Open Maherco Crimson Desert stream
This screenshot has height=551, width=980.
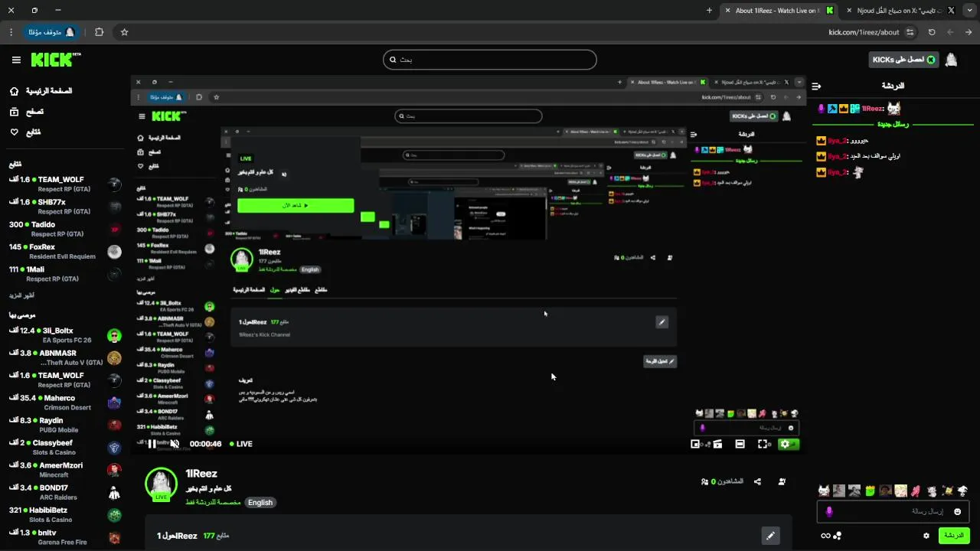coord(65,403)
